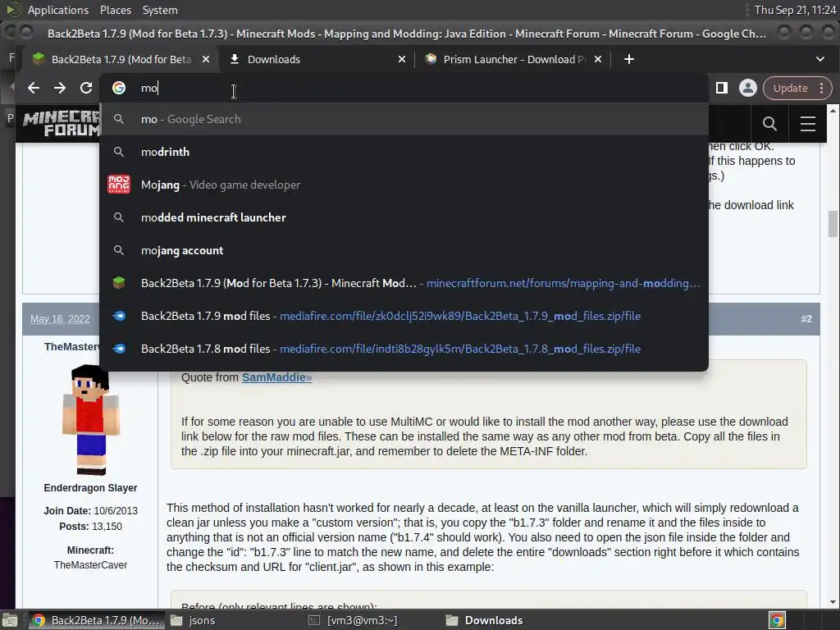Close the Back2Beta tab
This screenshot has height=630, width=840.
(x=206, y=59)
